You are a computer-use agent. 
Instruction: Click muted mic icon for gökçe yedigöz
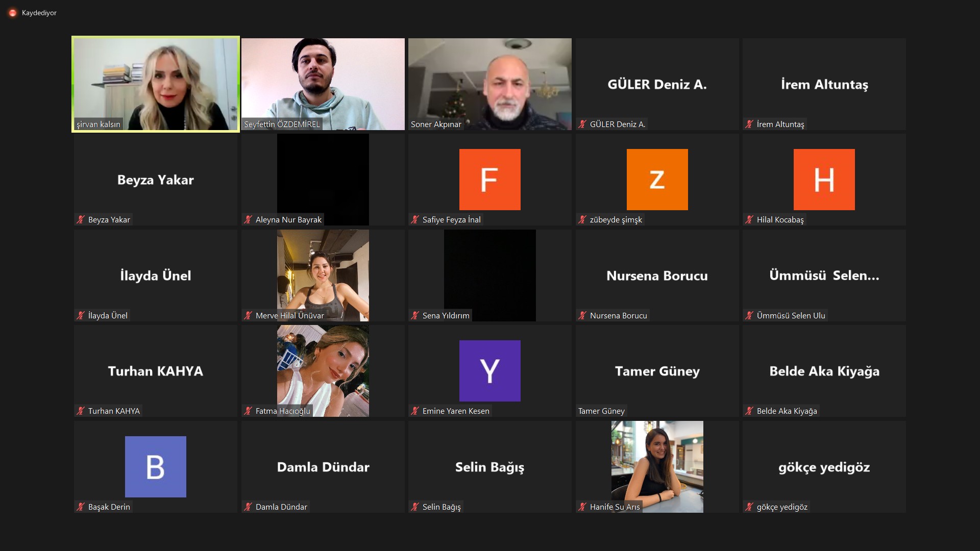749,507
